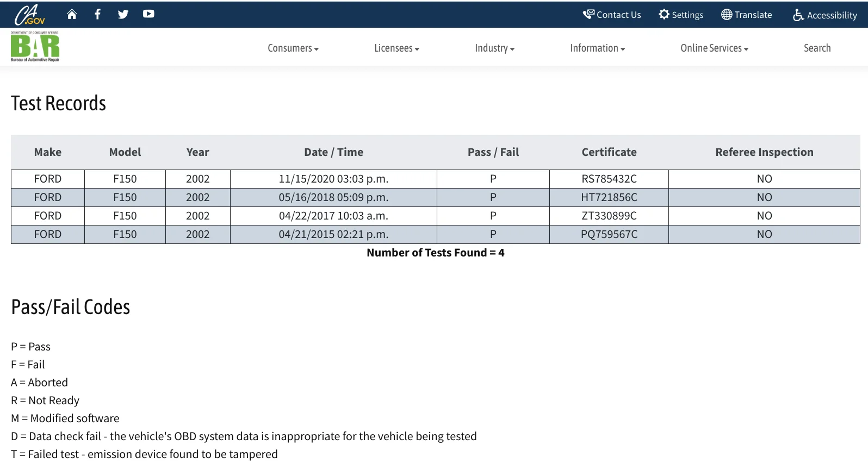868x470 pixels.
Task: Expand the Industry dropdown menu
Action: tap(495, 48)
